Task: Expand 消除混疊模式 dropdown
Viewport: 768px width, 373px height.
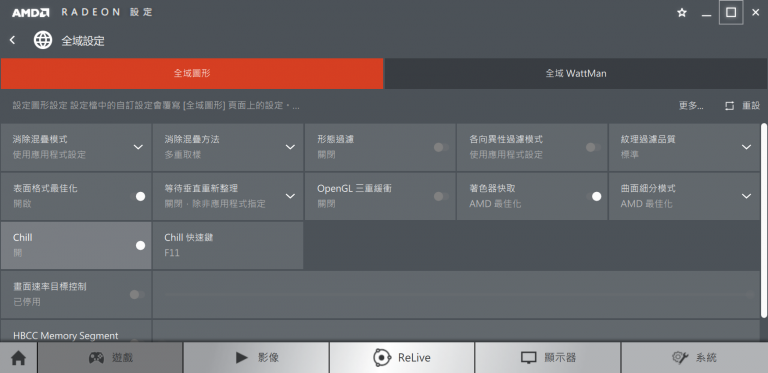Action: pyautogui.click(x=138, y=147)
